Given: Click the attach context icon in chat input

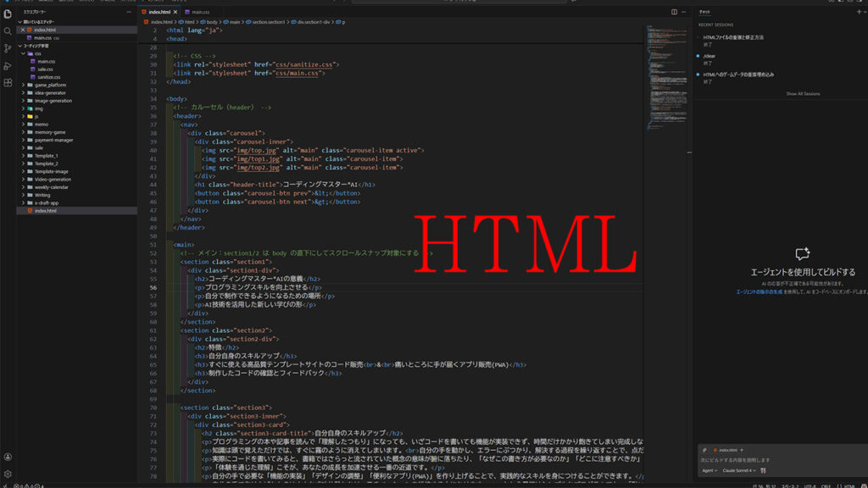Looking at the screenshot, I should [x=704, y=450].
